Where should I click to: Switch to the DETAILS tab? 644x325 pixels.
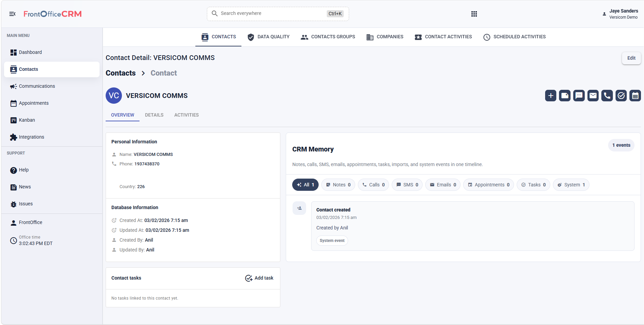pos(154,115)
